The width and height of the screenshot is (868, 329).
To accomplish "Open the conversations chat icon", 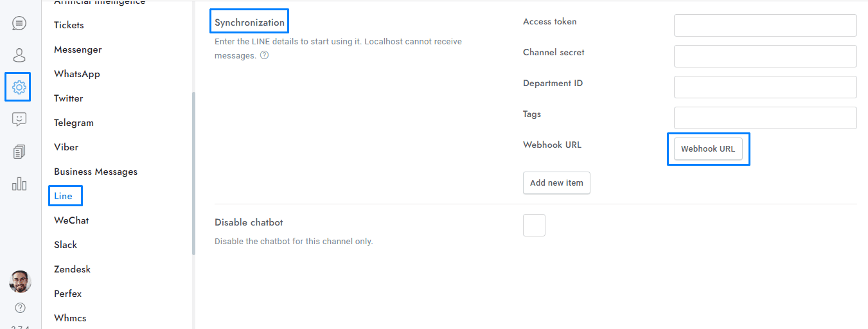I will 19,24.
